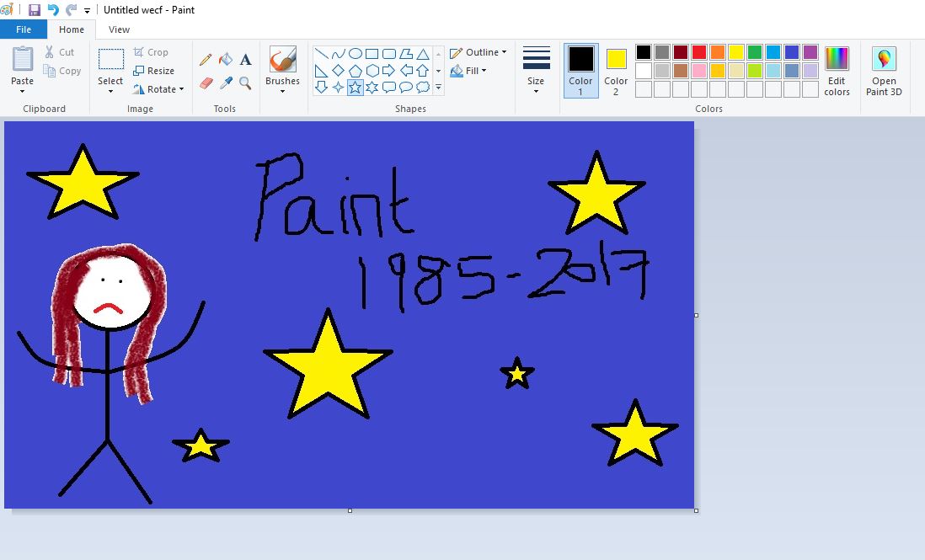Choose the Six-point star shape

(x=372, y=88)
